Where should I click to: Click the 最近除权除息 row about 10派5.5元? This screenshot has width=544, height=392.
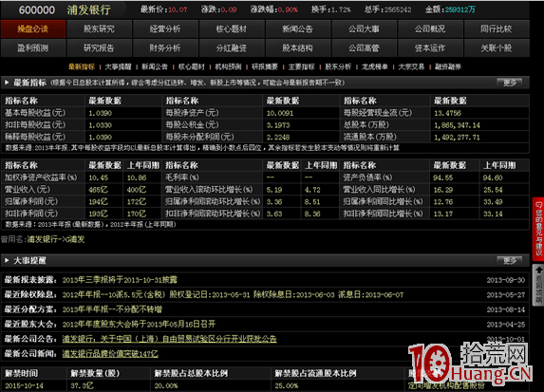[x=233, y=295]
